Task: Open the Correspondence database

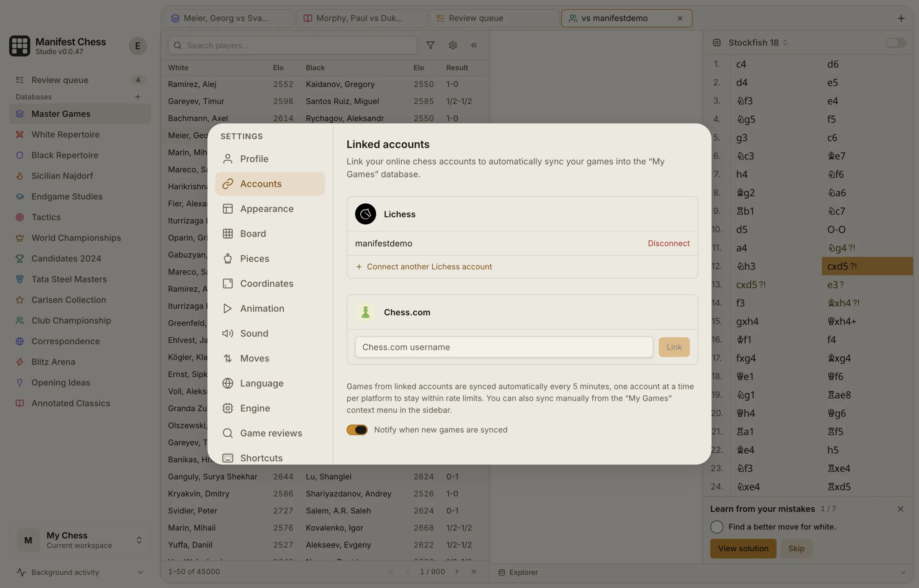Action: (x=80, y=341)
